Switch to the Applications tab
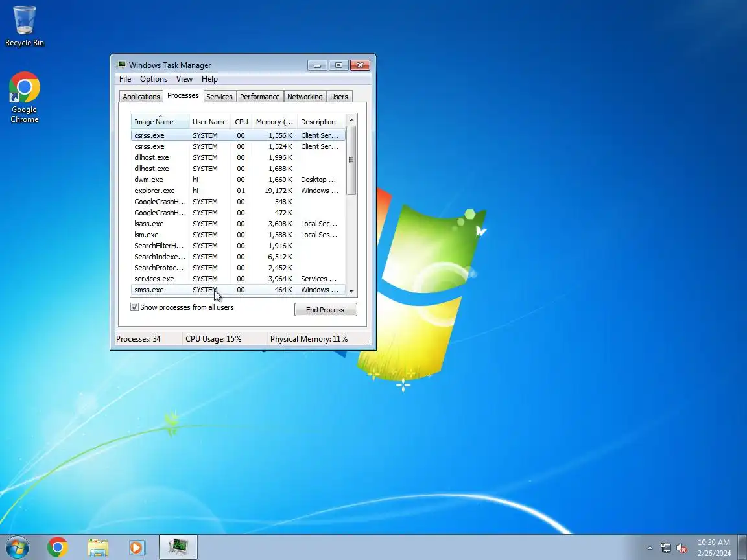Viewport: 747px width, 560px height. tap(141, 97)
